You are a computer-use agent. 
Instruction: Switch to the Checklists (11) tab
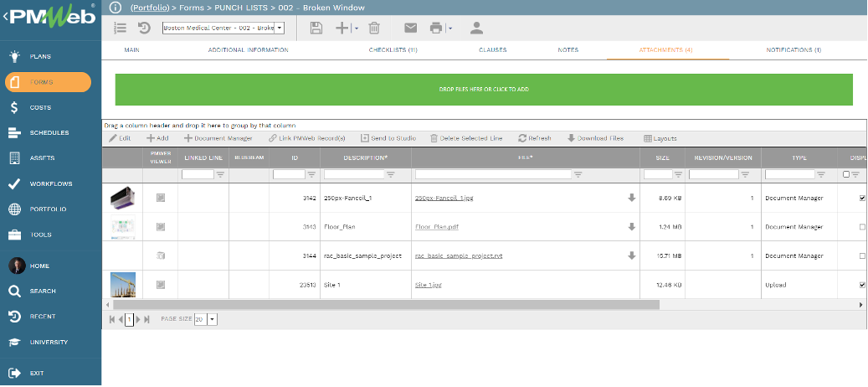[393, 49]
